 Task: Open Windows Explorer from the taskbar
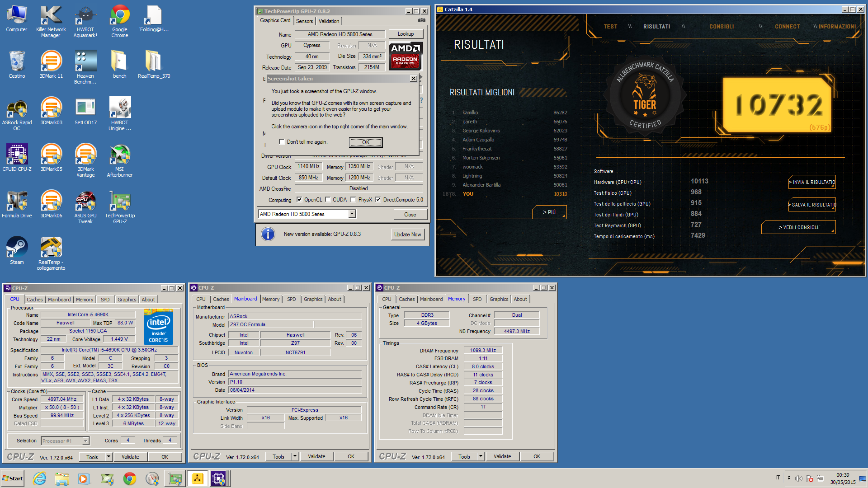[62, 479]
